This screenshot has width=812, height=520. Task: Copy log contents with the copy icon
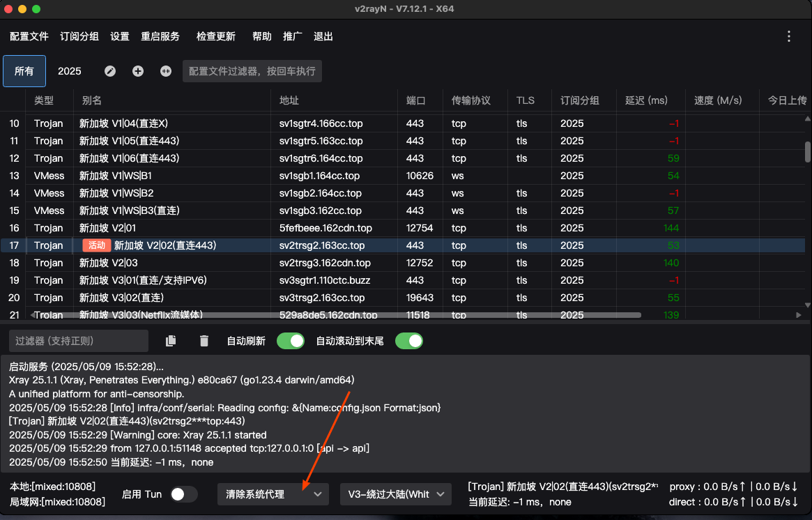coord(171,341)
